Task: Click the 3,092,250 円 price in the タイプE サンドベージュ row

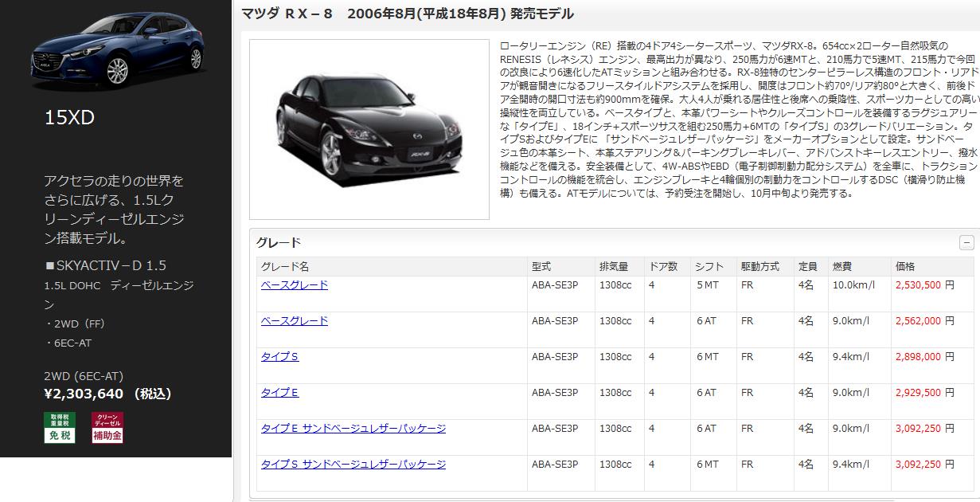Action: [x=925, y=429]
